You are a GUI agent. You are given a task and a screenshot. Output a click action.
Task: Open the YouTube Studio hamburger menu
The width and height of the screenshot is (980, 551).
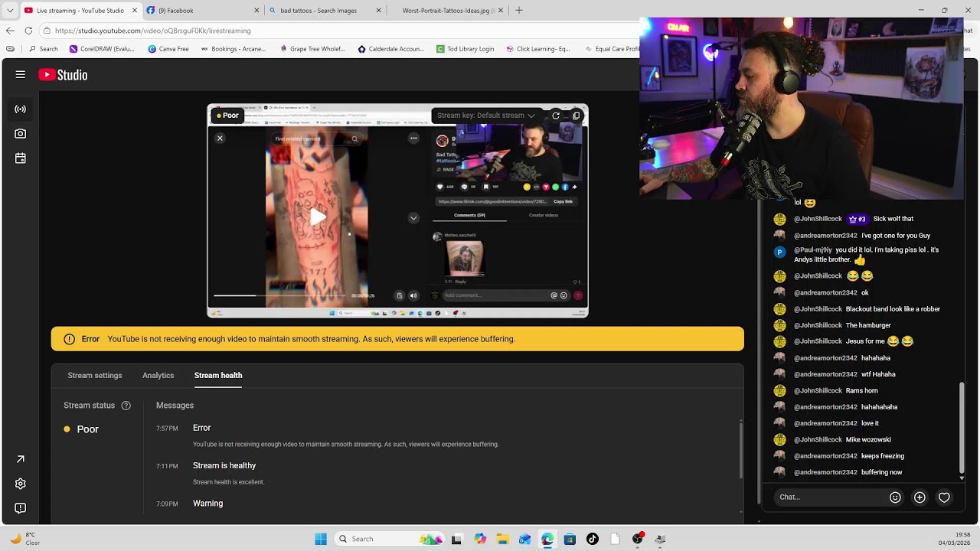21,74
